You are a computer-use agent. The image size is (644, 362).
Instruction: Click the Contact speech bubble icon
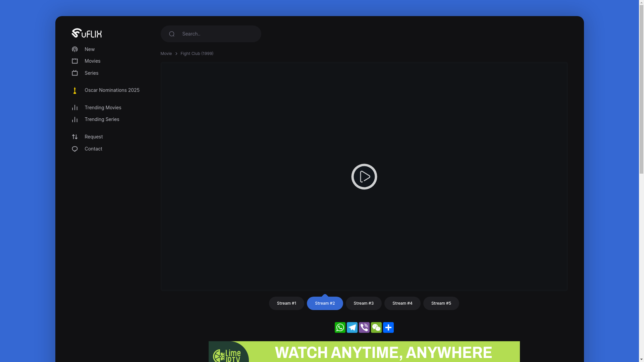(x=75, y=149)
